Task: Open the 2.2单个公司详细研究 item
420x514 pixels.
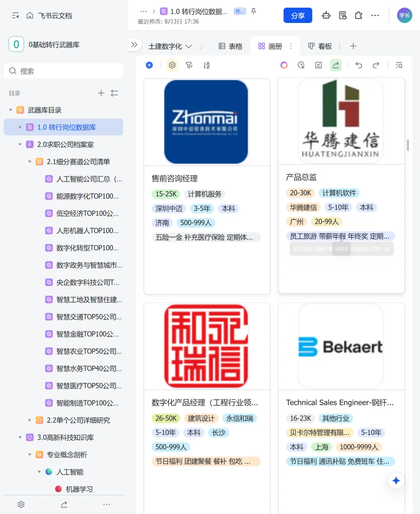Action: click(x=76, y=420)
